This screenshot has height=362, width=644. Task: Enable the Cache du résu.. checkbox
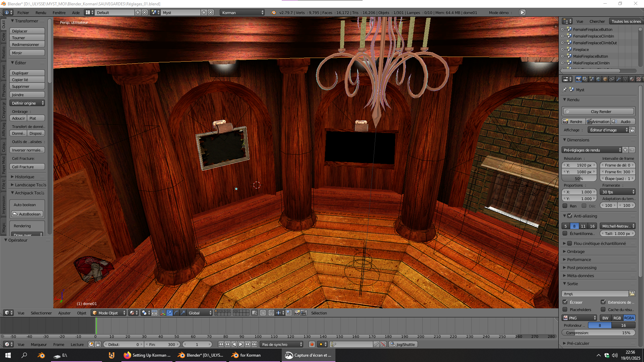[x=603, y=309]
